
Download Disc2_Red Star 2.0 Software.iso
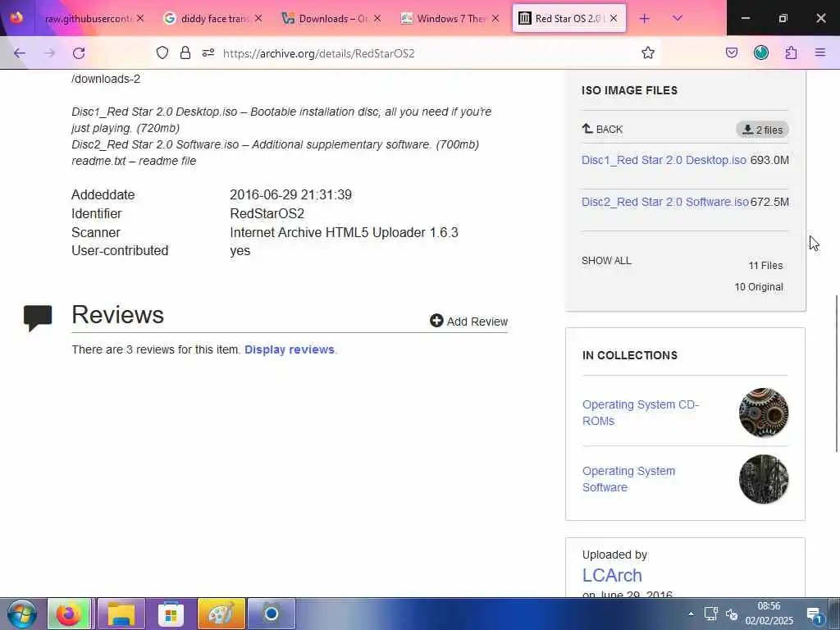point(664,202)
